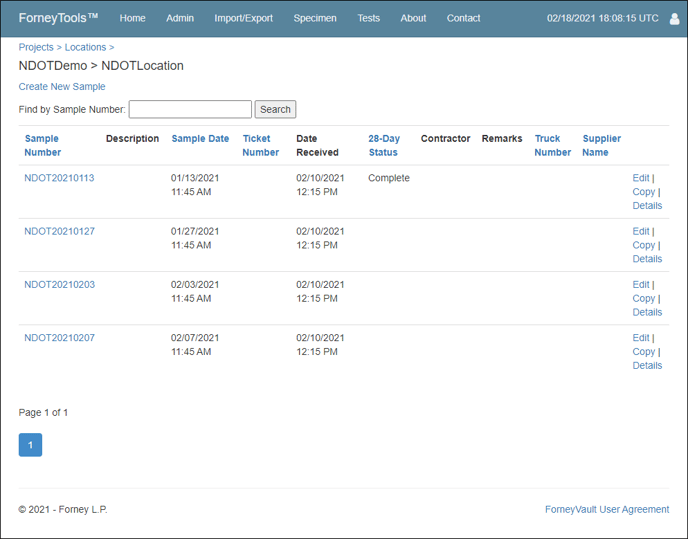688x539 pixels.
Task: Copy sample NDOT20210127
Action: (x=644, y=245)
